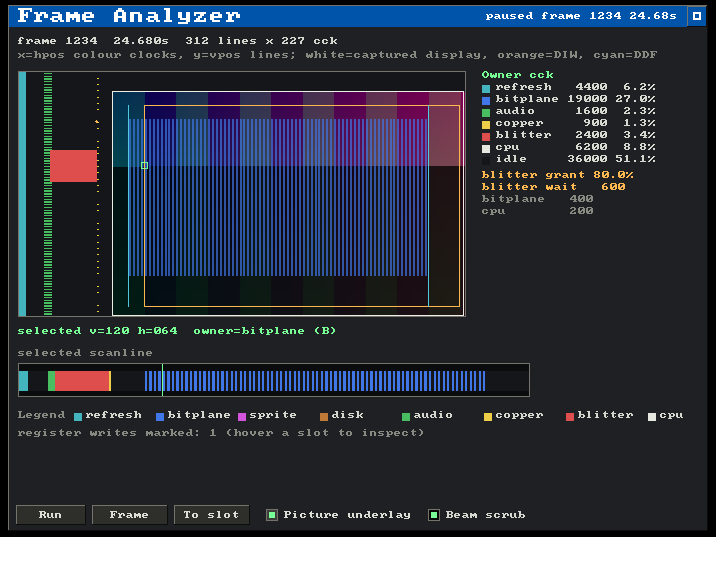Click the 'idle 36000 51.1%' row
The image size is (716, 581).
pos(569,159)
